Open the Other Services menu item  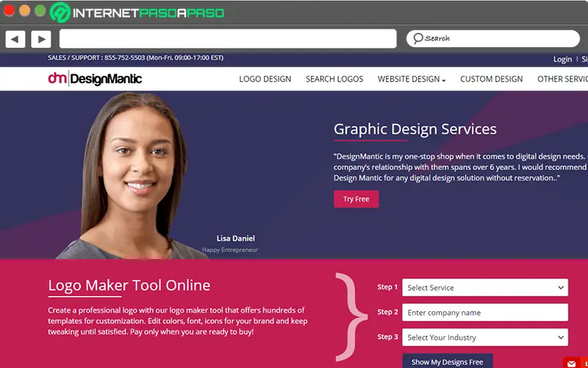pos(562,79)
